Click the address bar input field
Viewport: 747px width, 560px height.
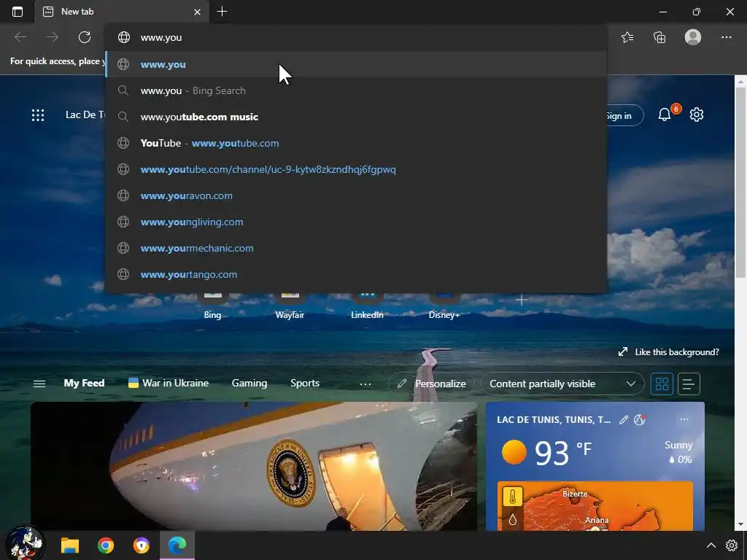[355, 37]
